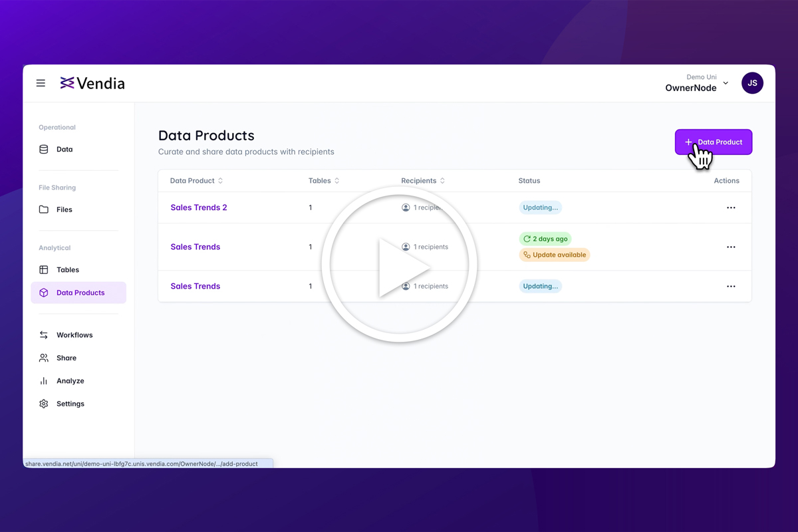The height and width of the screenshot is (532, 798).
Task: Click the '2 days ago' status badge
Action: 545,239
